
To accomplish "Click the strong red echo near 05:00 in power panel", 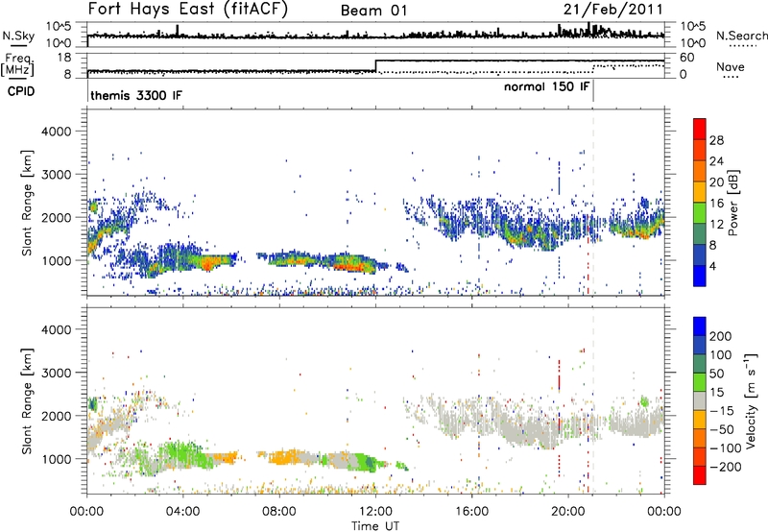I will click(208, 265).
